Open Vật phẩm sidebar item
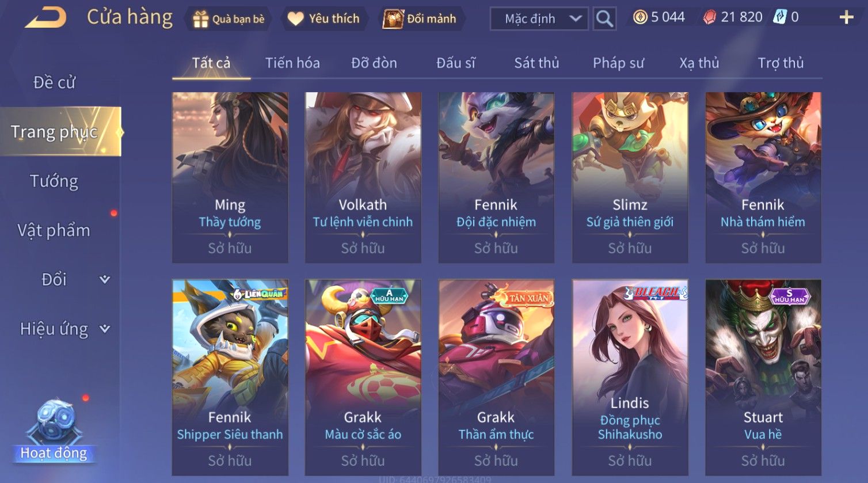The width and height of the screenshot is (868, 483). (54, 230)
